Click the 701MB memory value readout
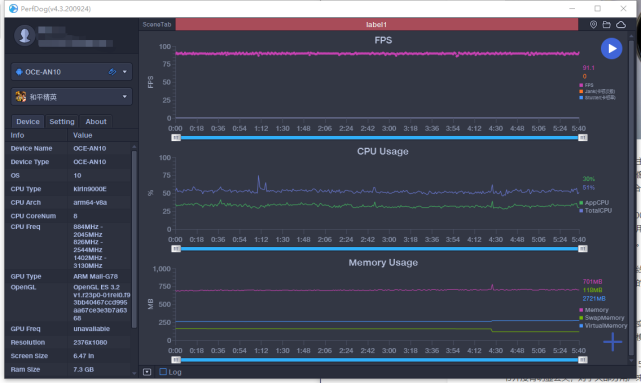The width and height of the screenshot is (641, 383). pyautogui.click(x=592, y=281)
